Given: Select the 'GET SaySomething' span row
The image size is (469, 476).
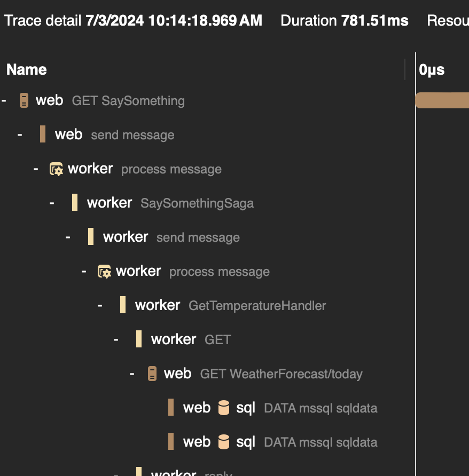Looking at the screenshot, I should (x=128, y=101).
